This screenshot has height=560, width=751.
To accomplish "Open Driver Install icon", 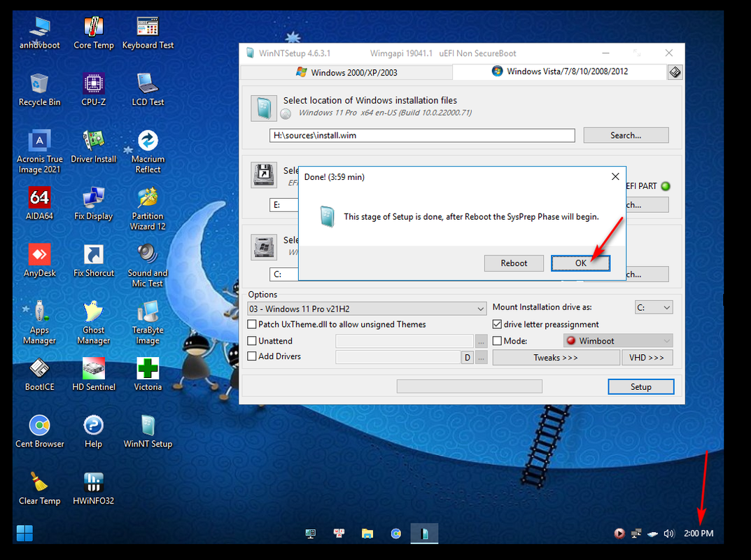I will (93, 146).
